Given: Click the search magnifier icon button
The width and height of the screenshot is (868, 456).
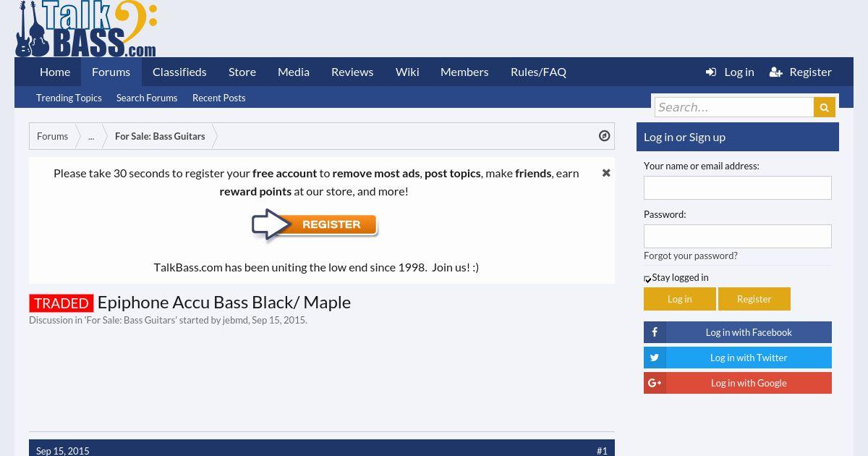Looking at the screenshot, I should 824,107.
